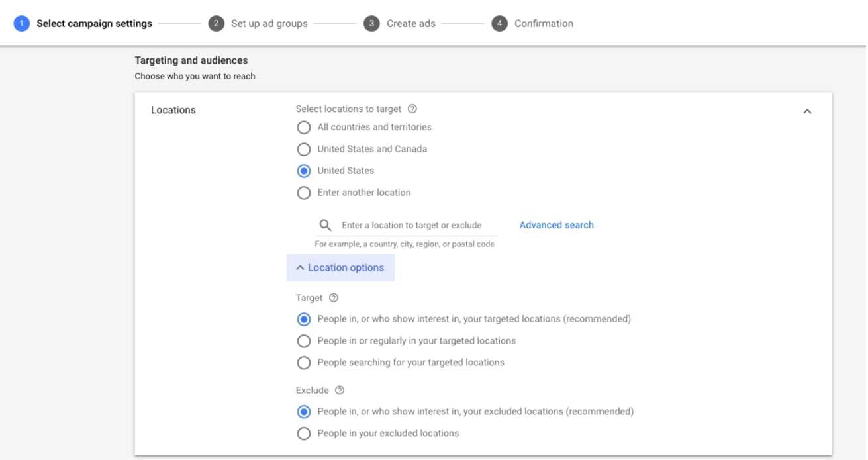Choose United States and Canada option
The height and width of the screenshot is (460, 868).
click(x=304, y=149)
